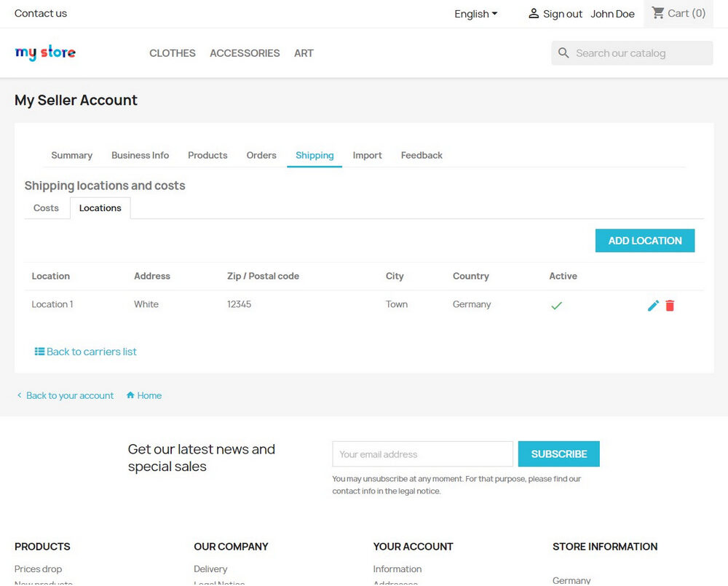728x586 pixels.
Task: Click the Address column header
Action: pyautogui.click(x=152, y=276)
